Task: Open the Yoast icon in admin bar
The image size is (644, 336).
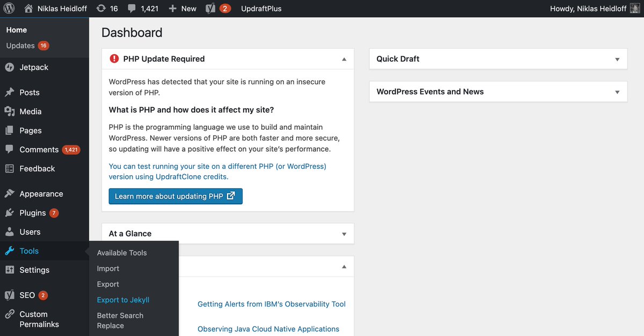Action: [211, 9]
